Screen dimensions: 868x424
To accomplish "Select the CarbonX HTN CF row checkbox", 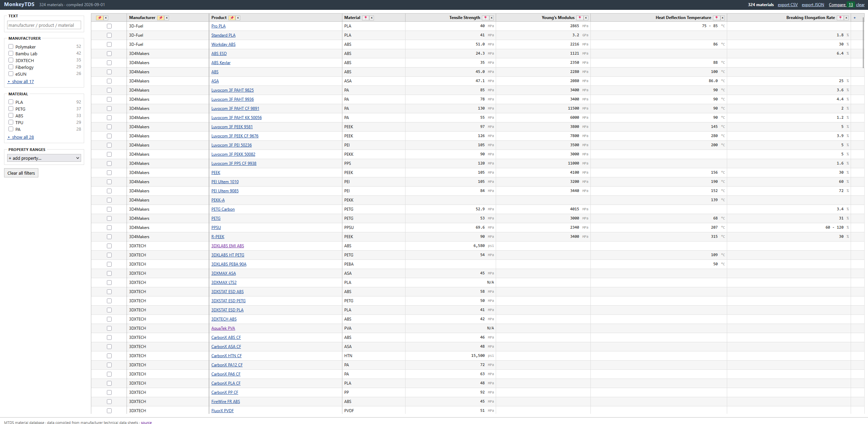I will 109,356.
